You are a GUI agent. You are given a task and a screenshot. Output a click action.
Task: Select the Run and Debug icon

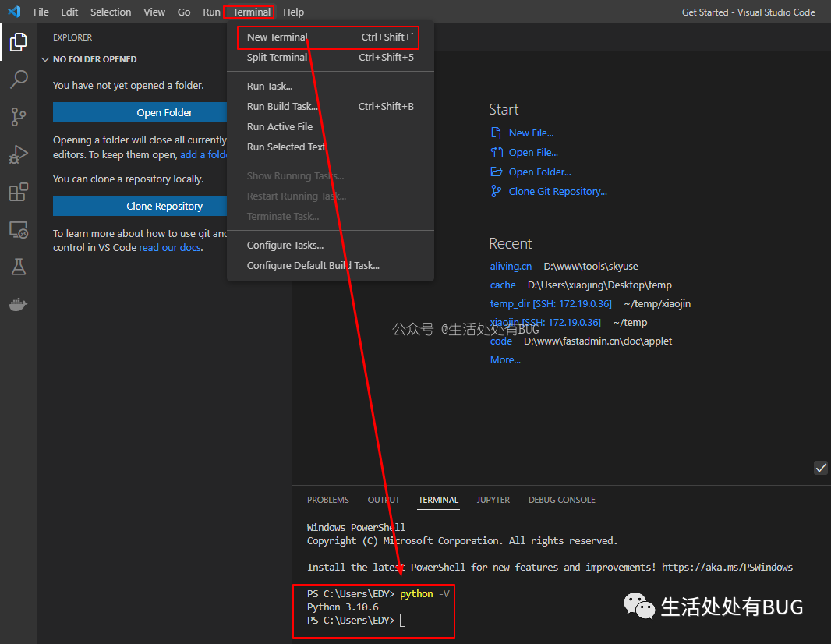pos(19,154)
